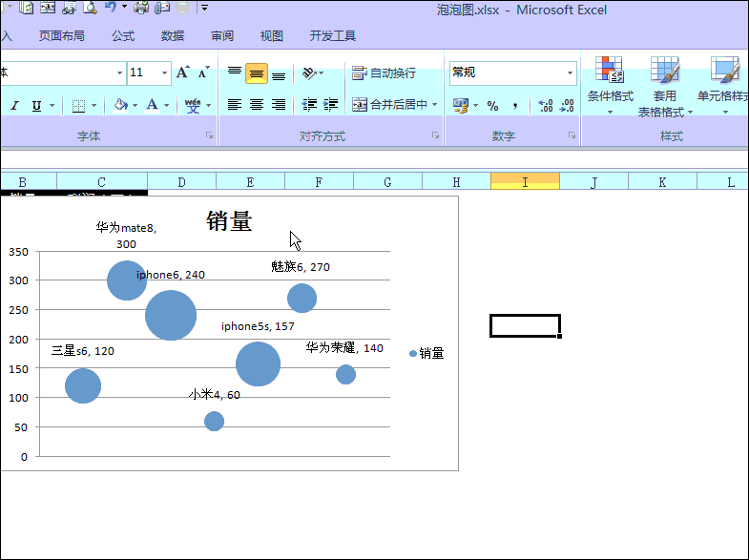749x560 pixels.
Task: Open 单元格样式 cell styles
Action: tap(724, 86)
